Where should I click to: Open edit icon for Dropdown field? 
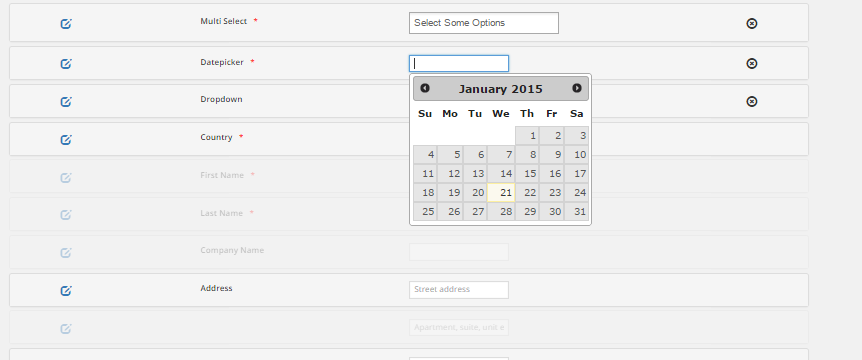66,102
